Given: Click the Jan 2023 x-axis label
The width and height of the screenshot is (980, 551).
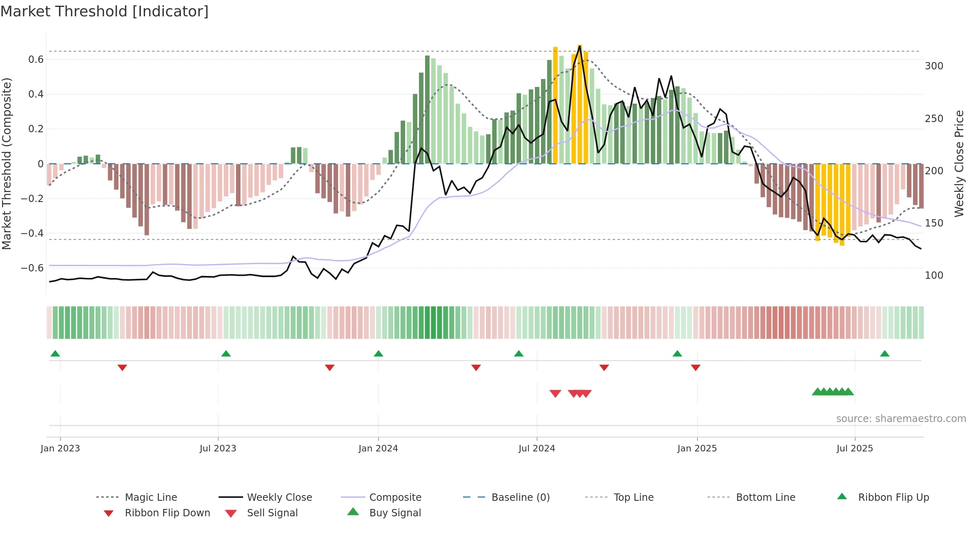Looking at the screenshot, I should click(60, 448).
